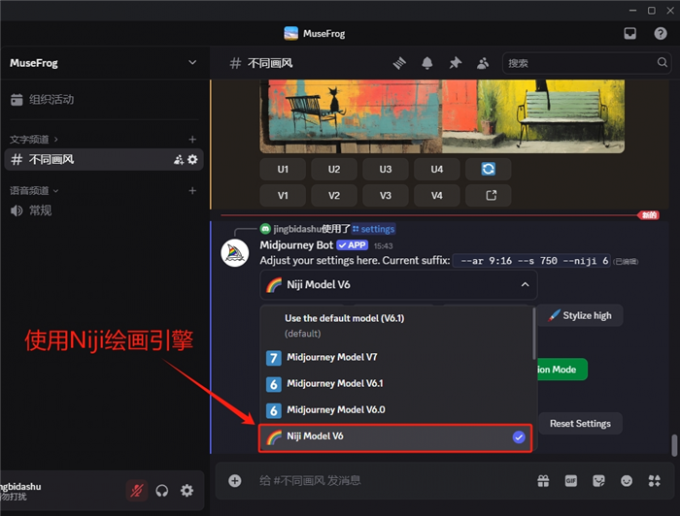
Task: Open the help question mark icon
Action: tap(660, 33)
